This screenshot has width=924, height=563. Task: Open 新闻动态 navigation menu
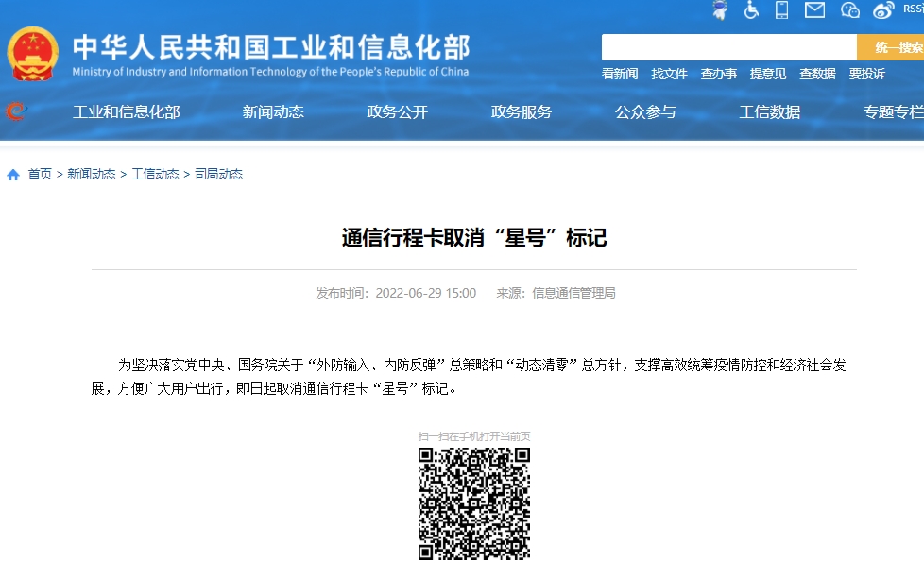point(273,111)
